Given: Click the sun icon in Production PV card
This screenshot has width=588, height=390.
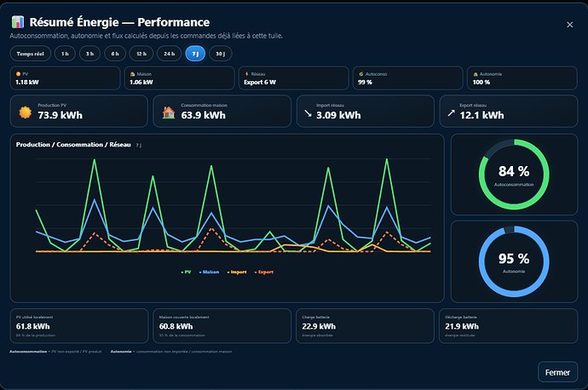Looking at the screenshot, I should pyautogui.click(x=25, y=112).
